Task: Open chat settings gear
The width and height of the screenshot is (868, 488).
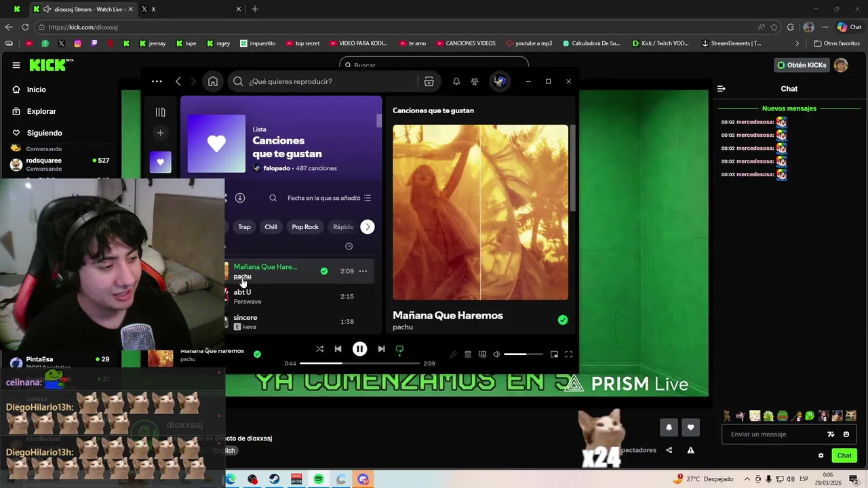Action: click(x=821, y=455)
